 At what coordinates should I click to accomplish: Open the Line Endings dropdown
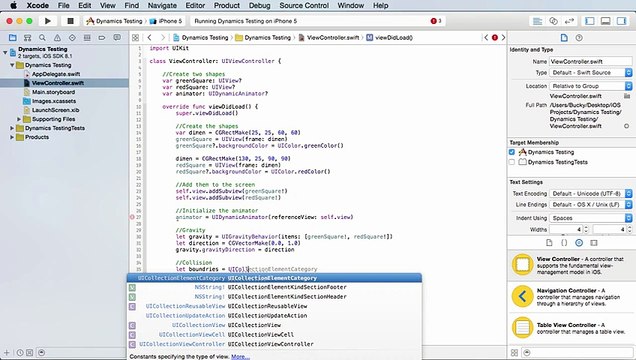pyautogui.click(x=591, y=205)
